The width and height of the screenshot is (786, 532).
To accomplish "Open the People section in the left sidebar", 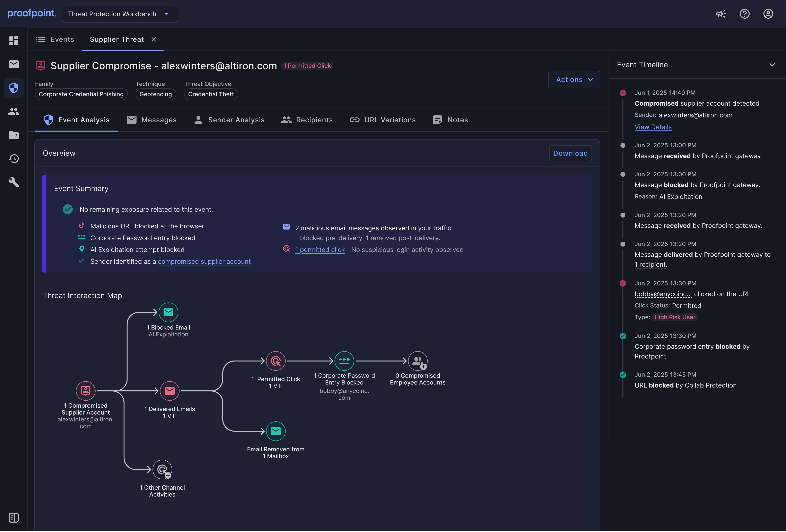I will (14, 112).
